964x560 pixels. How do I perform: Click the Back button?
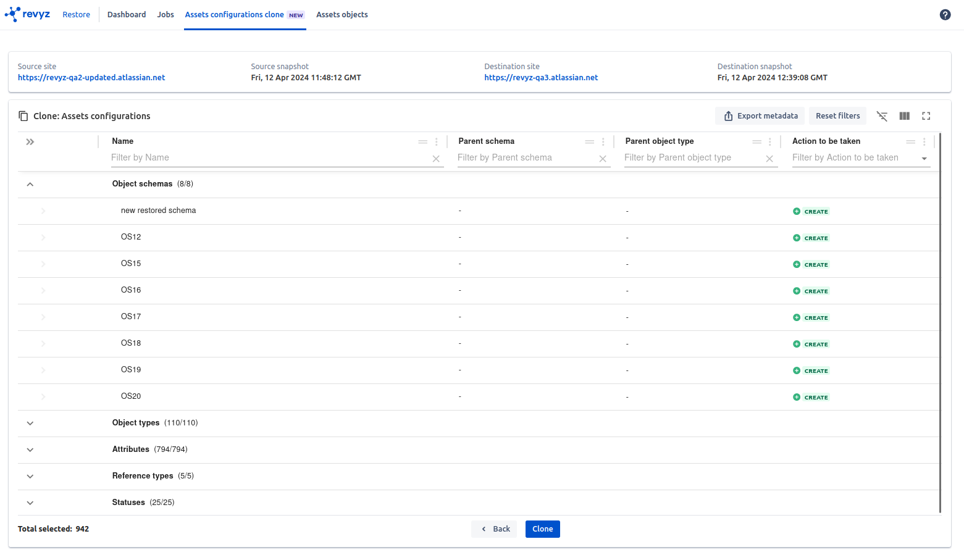pos(495,529)
